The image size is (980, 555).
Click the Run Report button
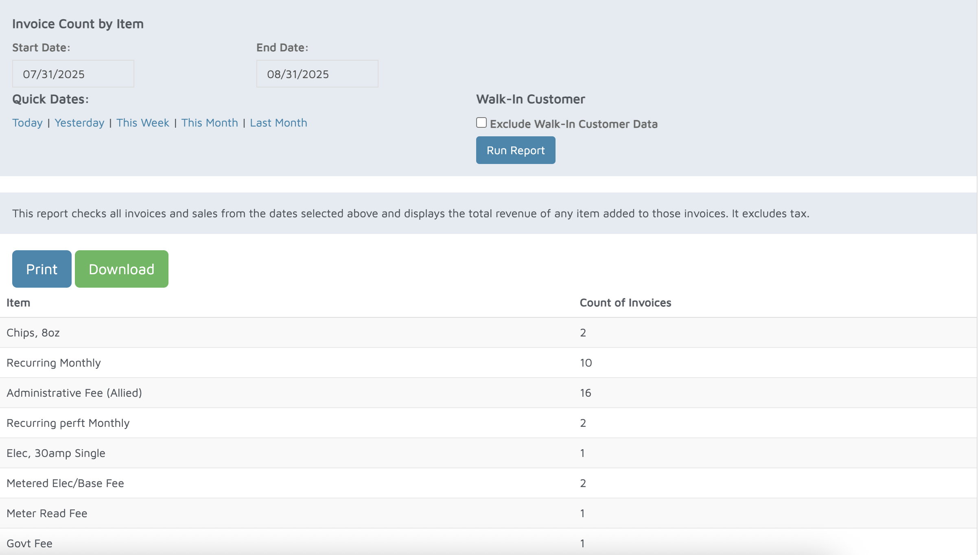(x=515, y=150)
